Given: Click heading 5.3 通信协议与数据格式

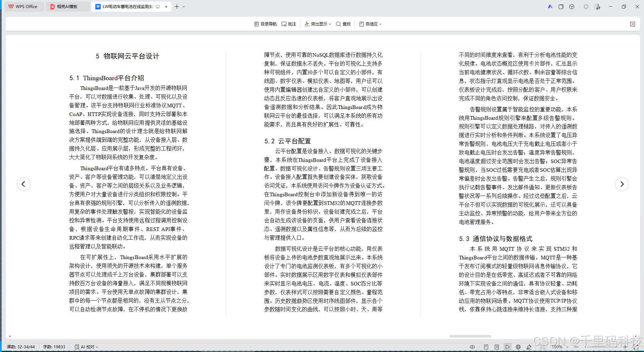Looking at the screenshot, I should (495, 239).
